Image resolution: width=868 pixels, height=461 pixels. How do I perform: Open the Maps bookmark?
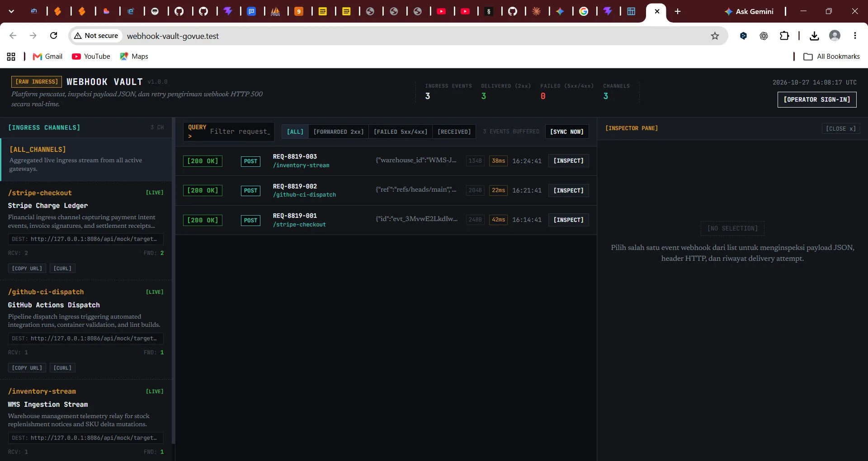coord(134,56)
